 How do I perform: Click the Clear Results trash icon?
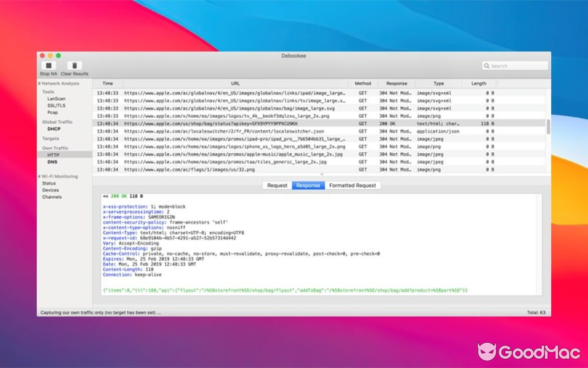[x=74, y=66]
